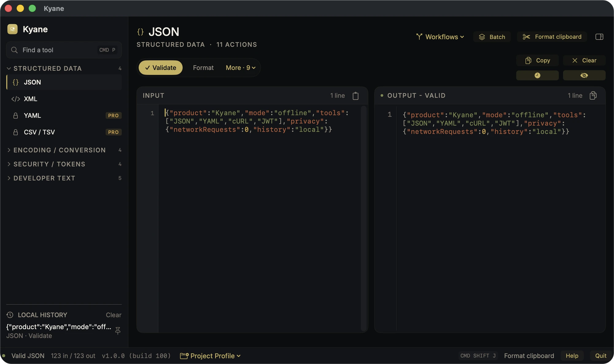The height and width of the screenshot is (364, 614).
Task: Click the Batch layers icon
Action: [482, 37]
